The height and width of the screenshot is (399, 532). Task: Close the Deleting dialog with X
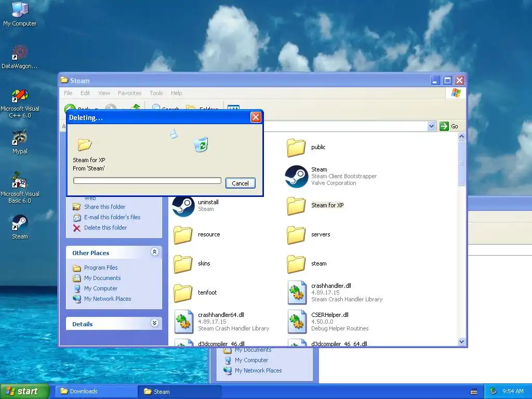[256, 117]
